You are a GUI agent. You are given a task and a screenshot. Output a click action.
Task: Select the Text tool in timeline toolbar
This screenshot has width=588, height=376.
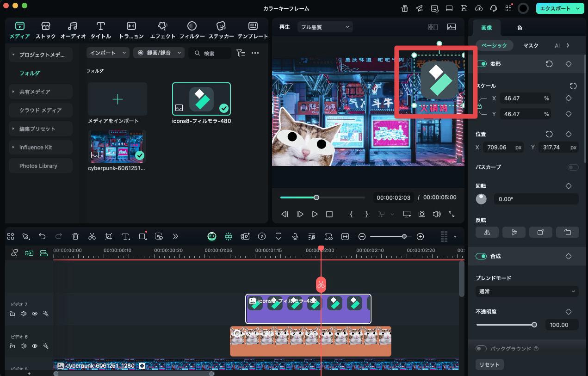pyautogui.click(x=125, y=236)
